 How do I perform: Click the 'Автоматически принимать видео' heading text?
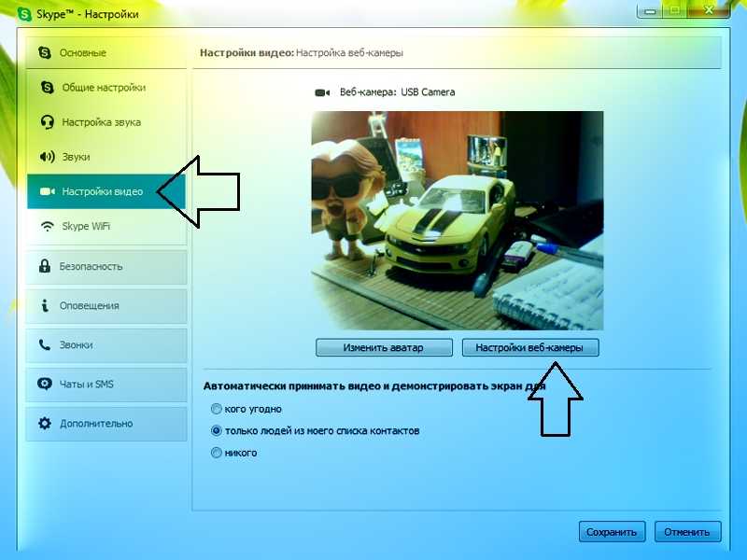pyautogui.click(x=374, y=386)
